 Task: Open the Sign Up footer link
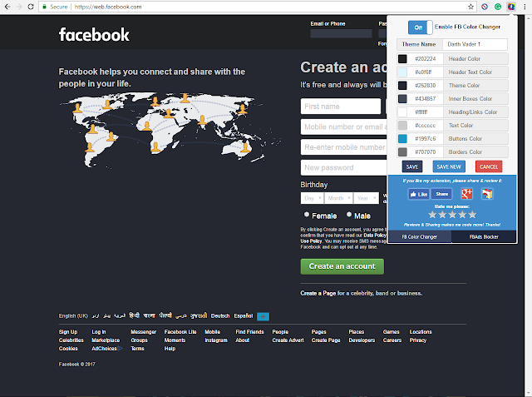pos(68,332)
